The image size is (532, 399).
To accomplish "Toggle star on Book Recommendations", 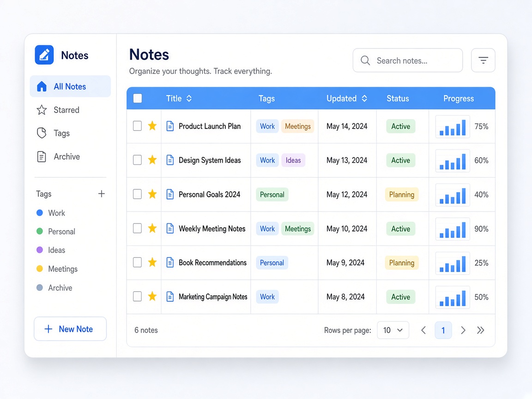I will pyautogui.click(x=152, y=262).
